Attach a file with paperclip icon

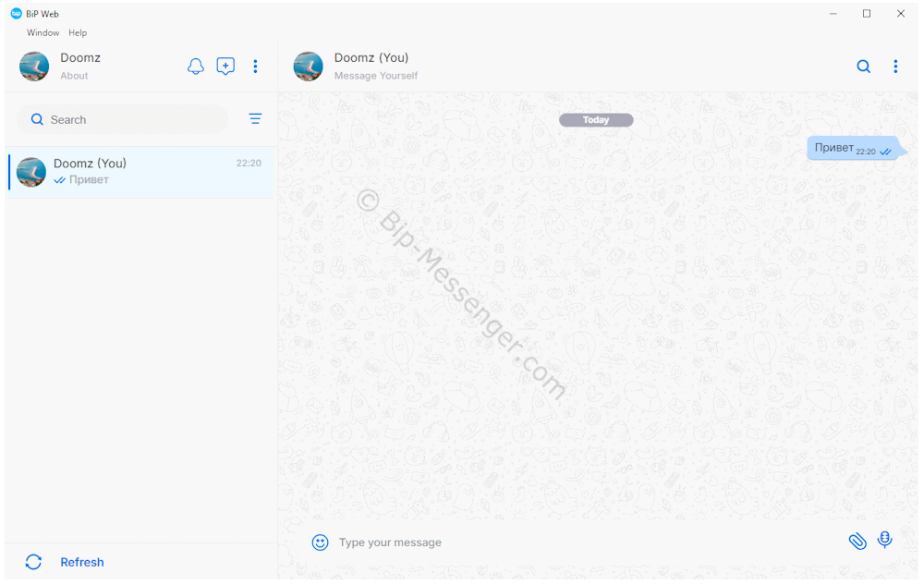(857, 541)
